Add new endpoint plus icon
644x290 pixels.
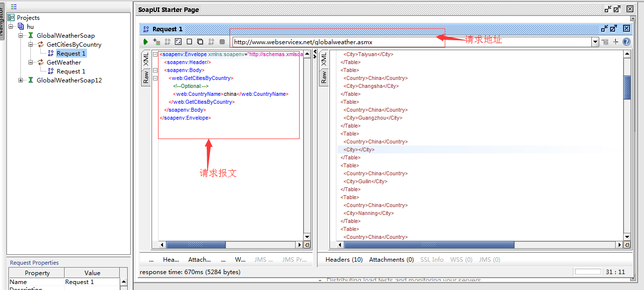[x=616, y=42]
